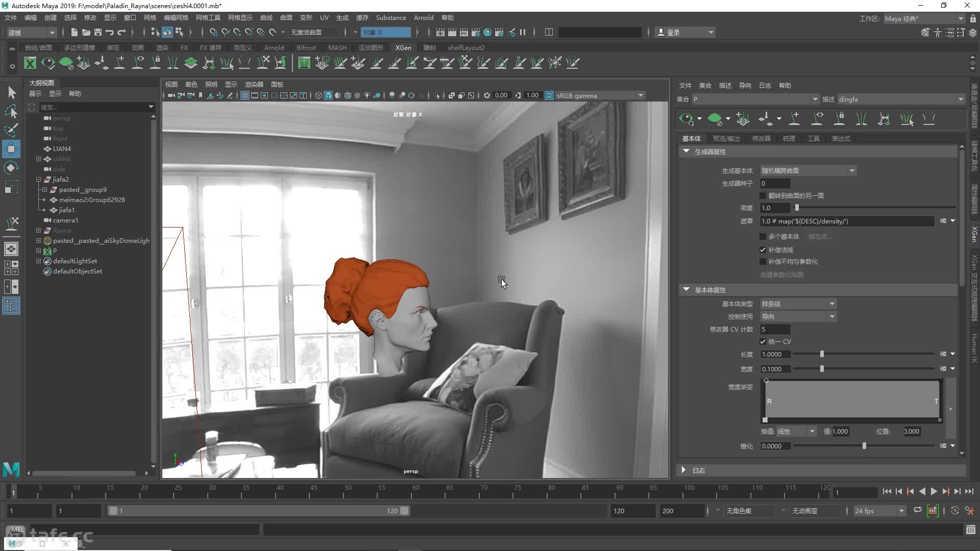The image size is (980, 551).
Task: Activate the Lasso select tool
Action: click(11, 111)
